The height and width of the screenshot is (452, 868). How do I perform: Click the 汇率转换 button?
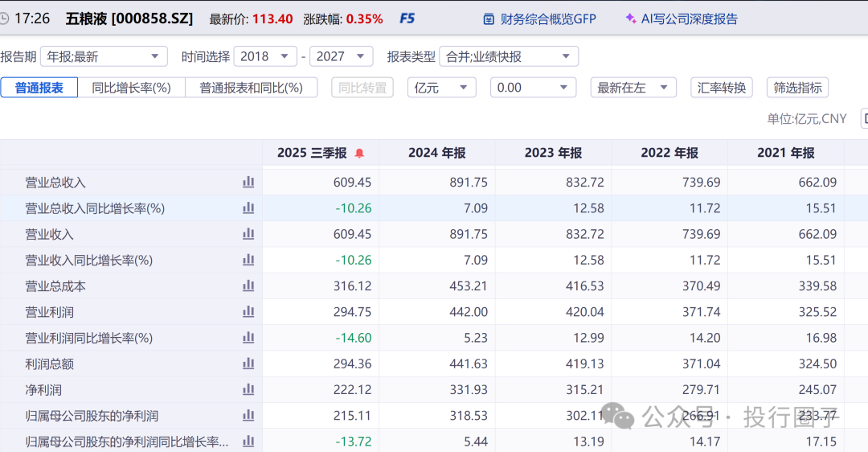click(x=721, y=88)
